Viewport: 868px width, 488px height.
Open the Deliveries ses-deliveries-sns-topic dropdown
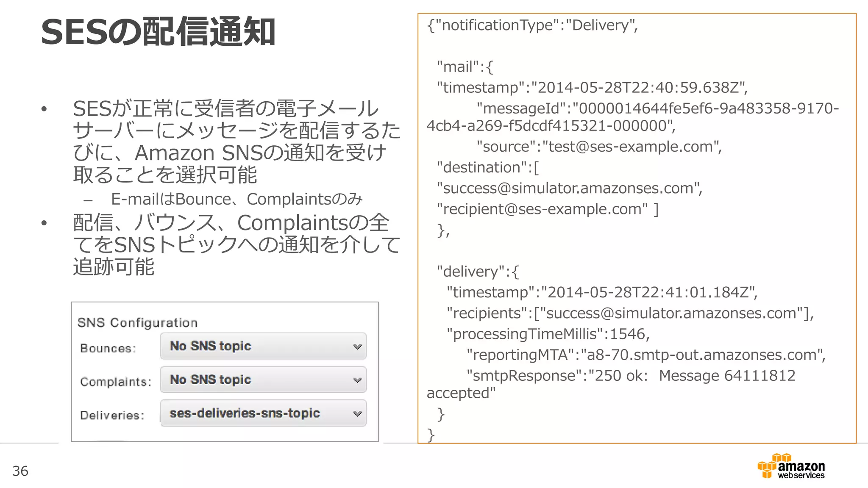coord(263,413)
